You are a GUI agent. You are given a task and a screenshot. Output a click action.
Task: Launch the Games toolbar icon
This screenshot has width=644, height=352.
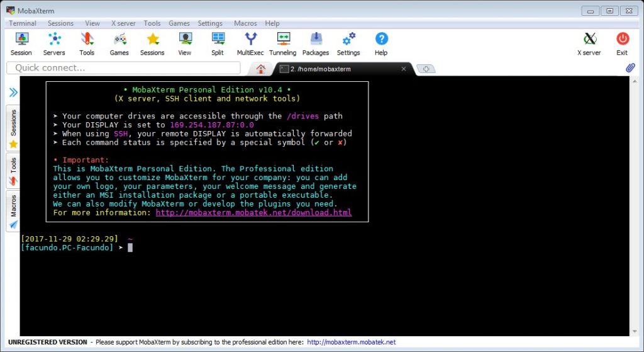tap(119, 44)
